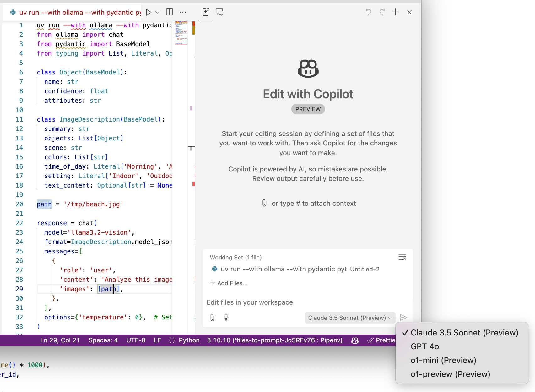The width and height of the screenshot is (535, 392).
Task: Click the '/tmp/beach.jpg' string
Action: pos(93,204)
